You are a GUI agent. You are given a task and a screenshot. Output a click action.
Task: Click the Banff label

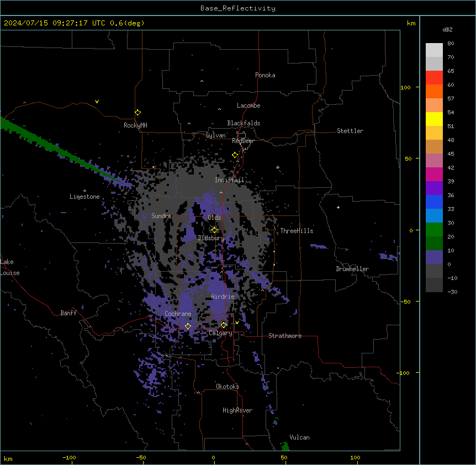(68, 313)
